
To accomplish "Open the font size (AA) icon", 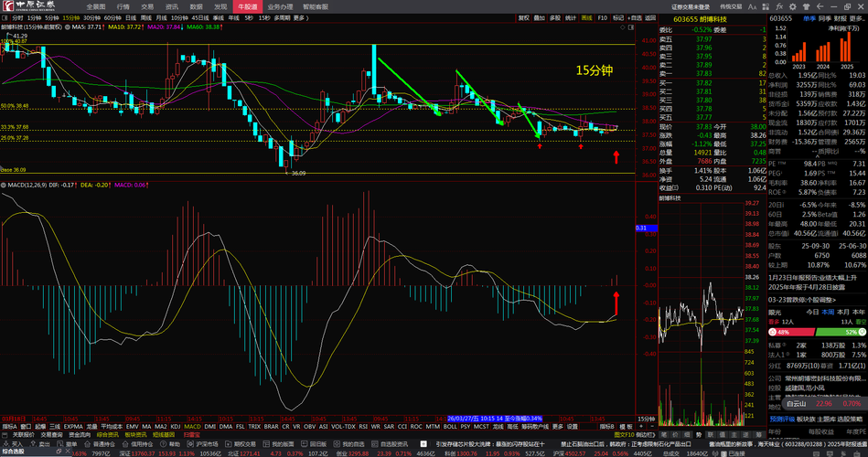I will pyautogui.click(x=752, y=6).
